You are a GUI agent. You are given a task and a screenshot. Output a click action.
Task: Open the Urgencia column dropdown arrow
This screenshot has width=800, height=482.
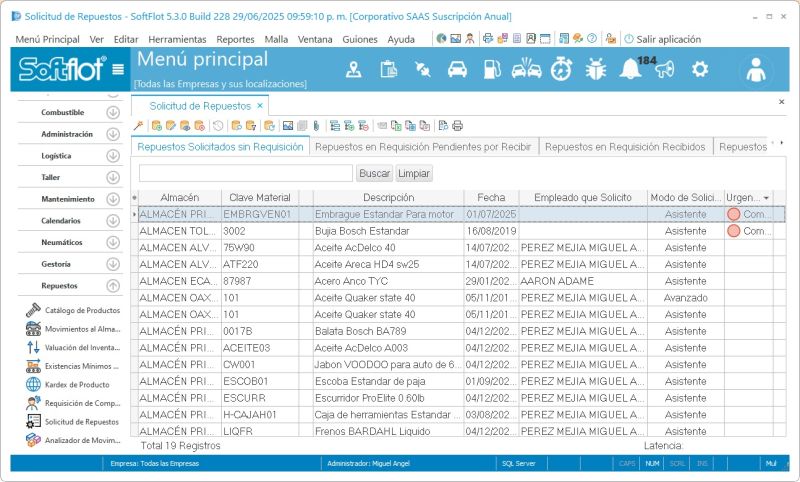click(766, 198)
